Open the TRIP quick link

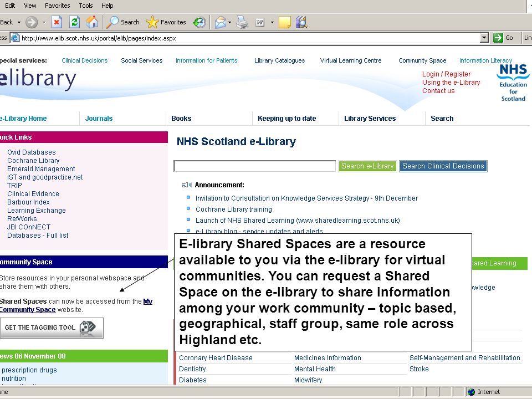[14, 185]
